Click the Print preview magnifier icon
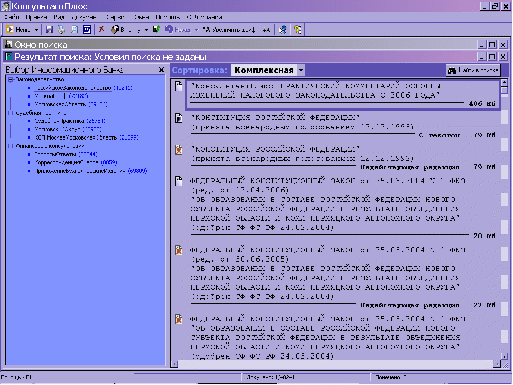This screenshot has width=513, height=385. coord(74,30)
